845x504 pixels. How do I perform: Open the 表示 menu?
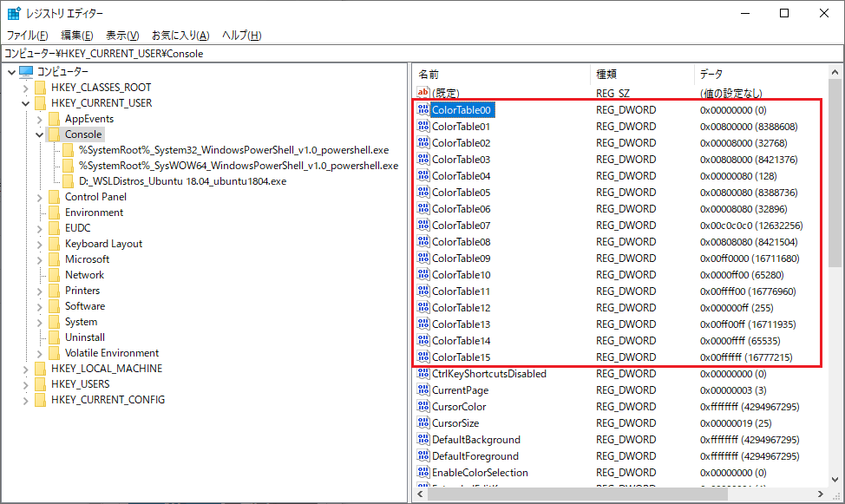[x=121, y=34]
